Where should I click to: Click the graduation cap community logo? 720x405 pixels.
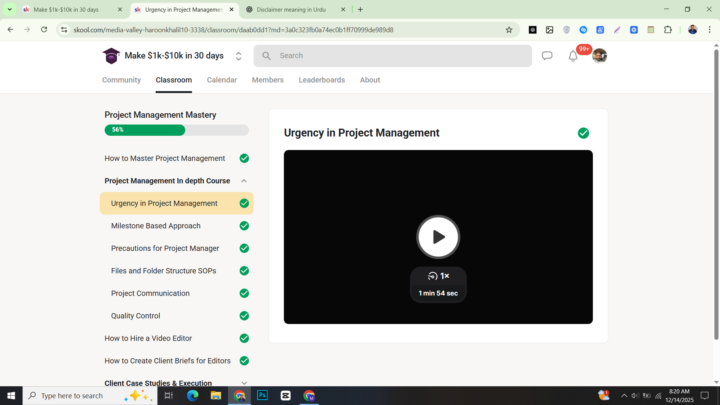(111, 56)
